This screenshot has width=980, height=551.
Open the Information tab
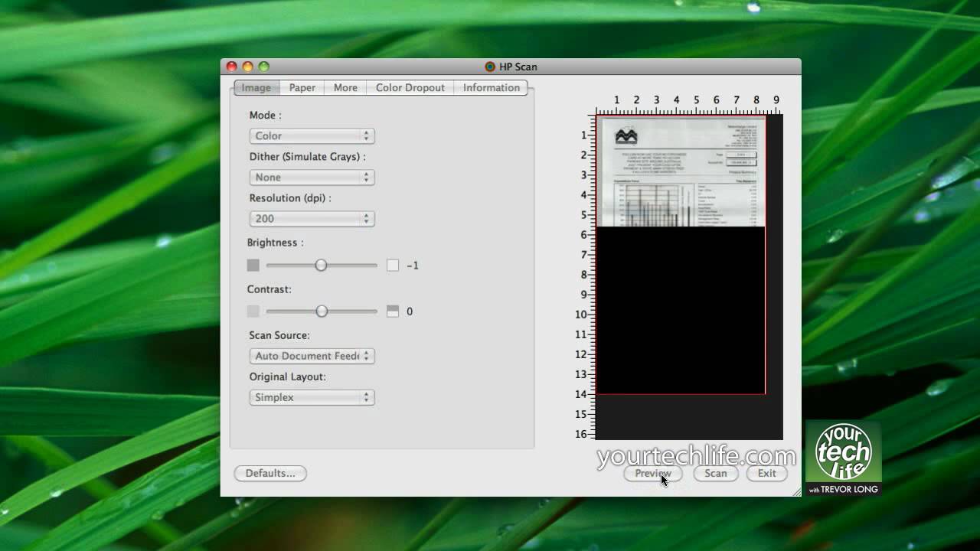pyautogui.click(x=492, y=87)
